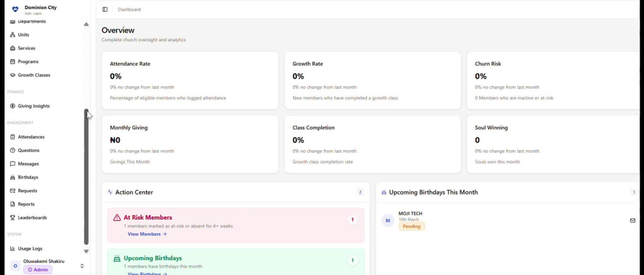Click the Requests envelope icon
This screenshot has height=275, width=644.
(x=13, y=191)
